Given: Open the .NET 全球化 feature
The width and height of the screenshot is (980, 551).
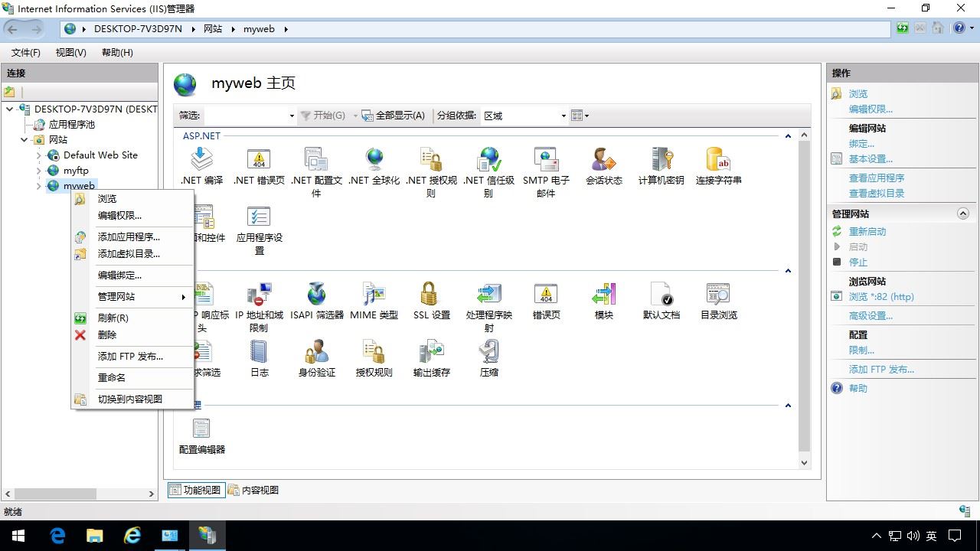Looking at the screenshot, I should (x=374, y=166).
